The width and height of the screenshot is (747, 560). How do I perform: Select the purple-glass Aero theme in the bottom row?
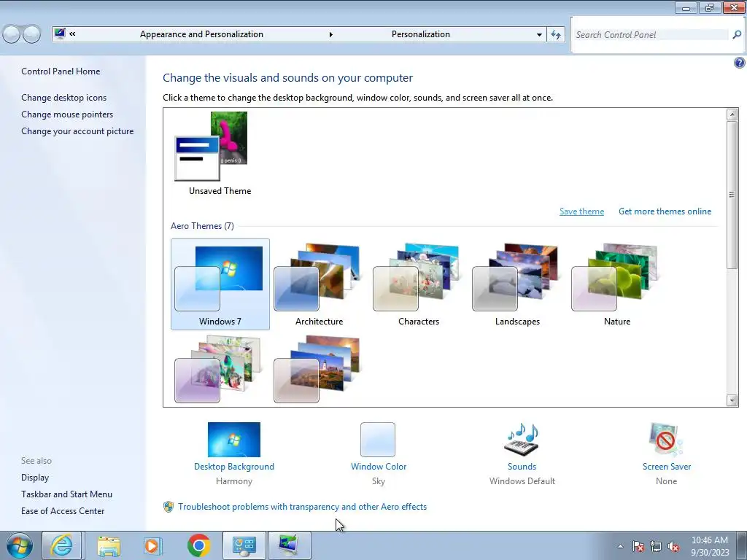(x=218, y=370)
